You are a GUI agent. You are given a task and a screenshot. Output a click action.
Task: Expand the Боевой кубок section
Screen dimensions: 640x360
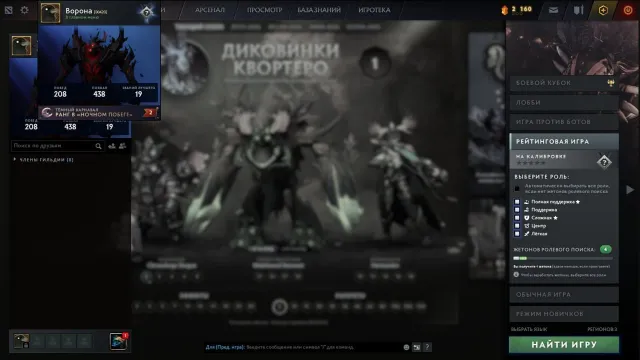564,83
